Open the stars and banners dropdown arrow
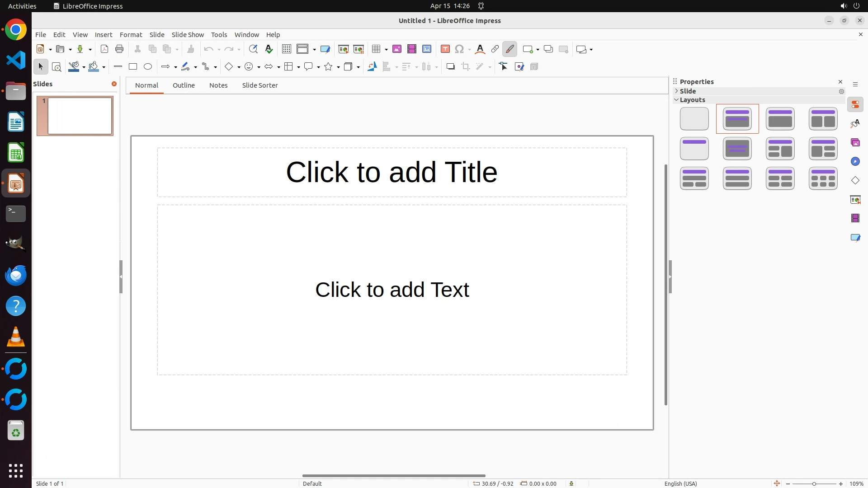Image resolution: width=868 pixels, height=488 pixels. [x=339, y=67]
